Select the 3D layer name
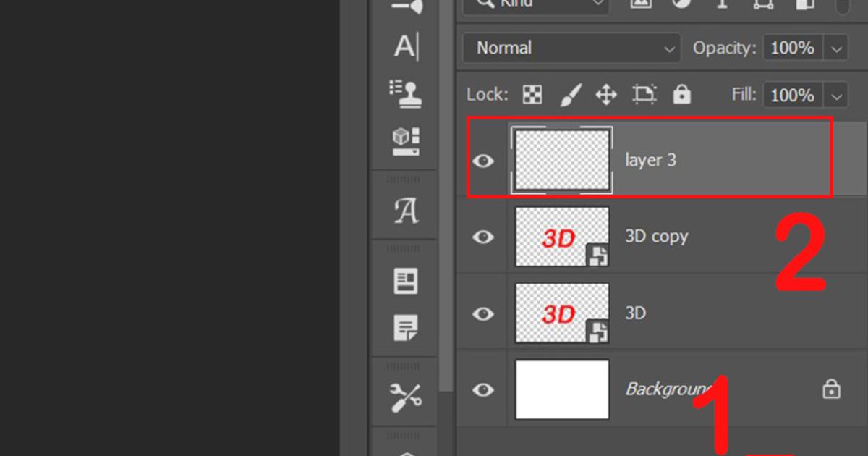Viewport: 868px width, 456px height. (x=635, y=313)
